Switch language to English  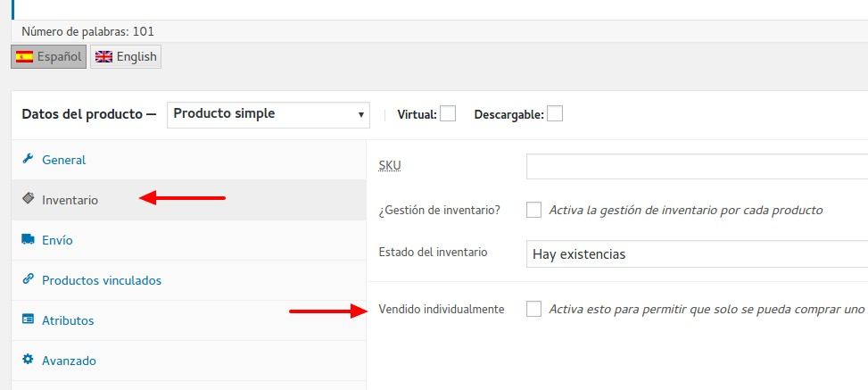(x=126, y=56)
